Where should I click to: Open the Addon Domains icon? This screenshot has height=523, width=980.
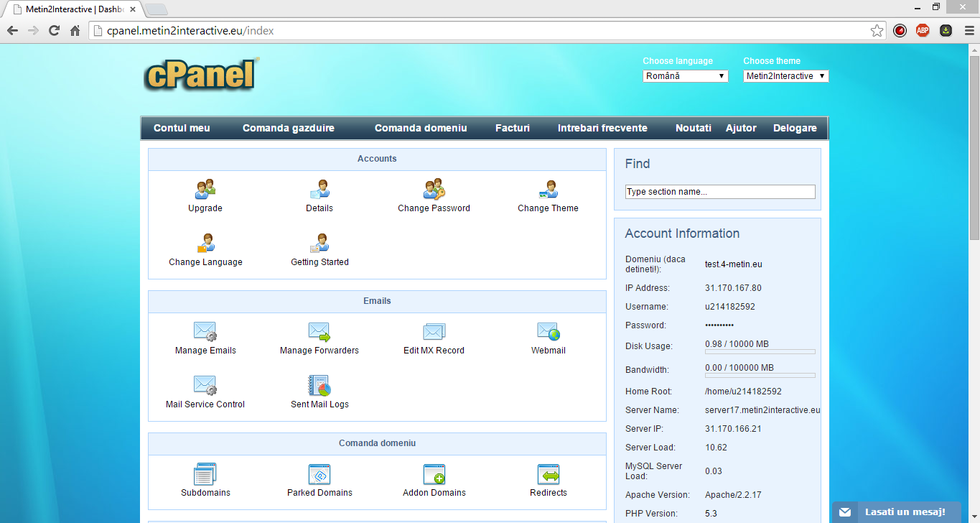click(x=434, y=474)
